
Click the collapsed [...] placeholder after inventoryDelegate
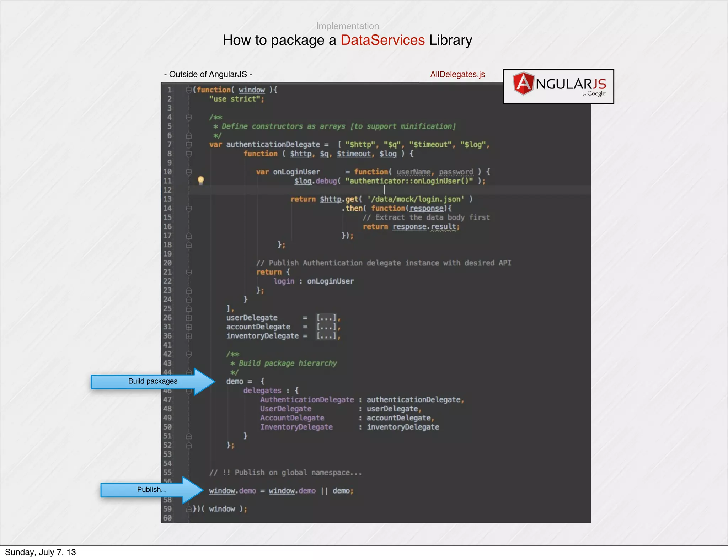[327, 336]
